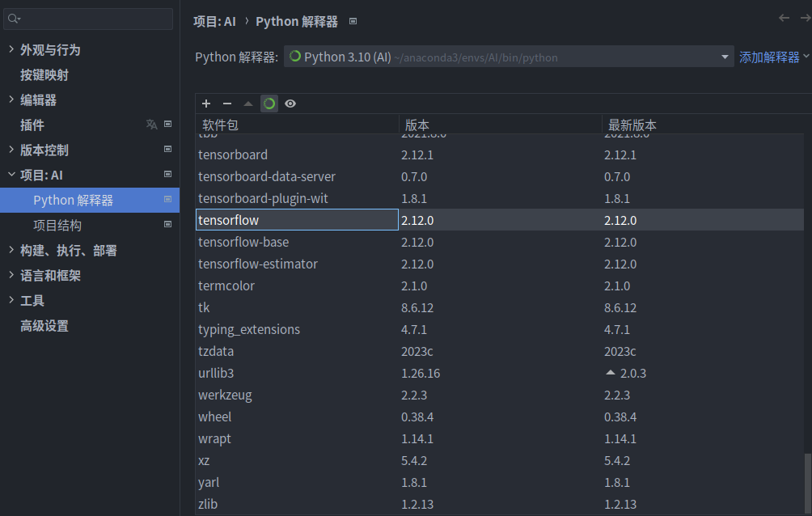Click the project-level marker icon beside 插件

pyautogui.click(x=167, y=124)
